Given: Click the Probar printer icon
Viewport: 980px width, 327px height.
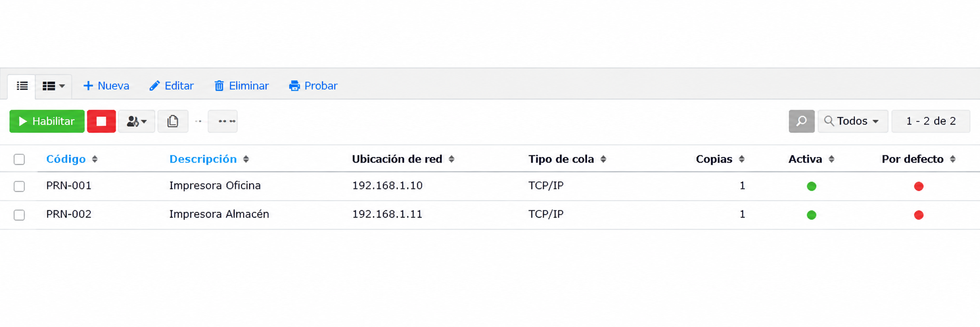Looking at the screenshot, I should pos(295,86).
